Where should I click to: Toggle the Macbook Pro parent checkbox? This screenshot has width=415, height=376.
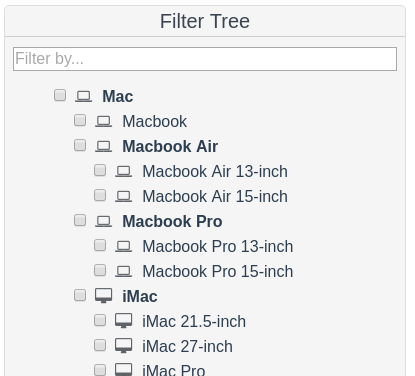80,220
